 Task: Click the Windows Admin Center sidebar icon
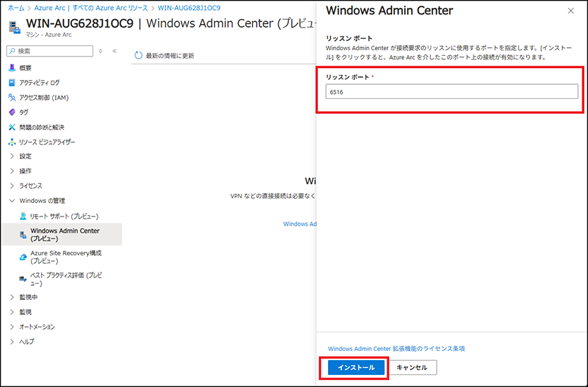click(x=23, y=235)
